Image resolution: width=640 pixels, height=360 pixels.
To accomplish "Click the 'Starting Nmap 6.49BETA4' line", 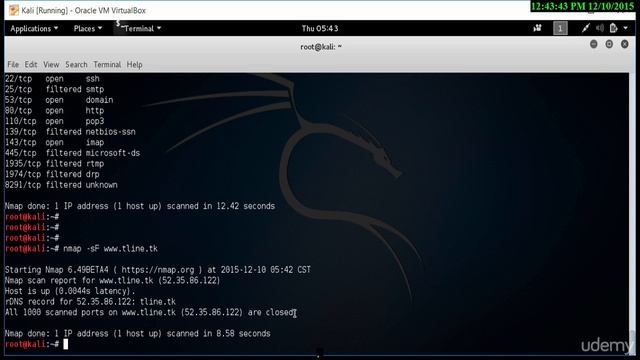I will point(158,270).
